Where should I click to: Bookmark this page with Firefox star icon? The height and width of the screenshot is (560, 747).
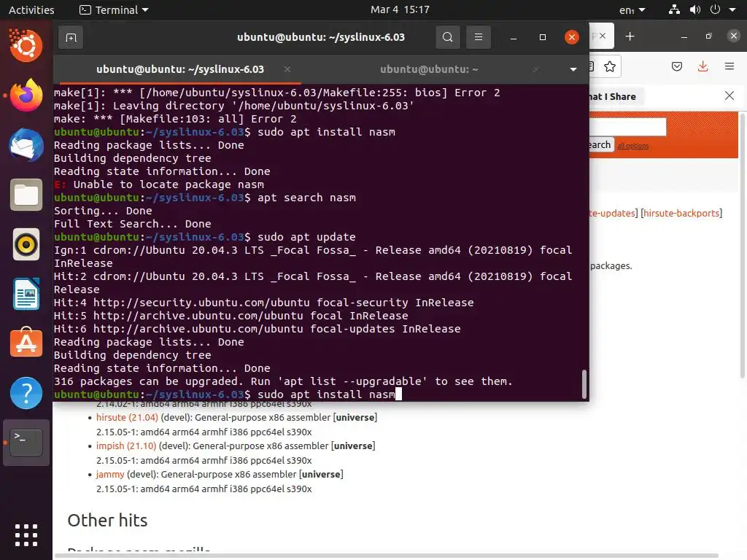(609, 66)
